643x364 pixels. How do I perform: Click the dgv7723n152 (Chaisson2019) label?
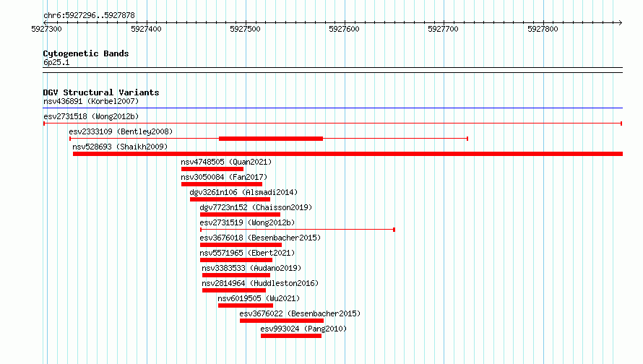click(x=256, y=207)
